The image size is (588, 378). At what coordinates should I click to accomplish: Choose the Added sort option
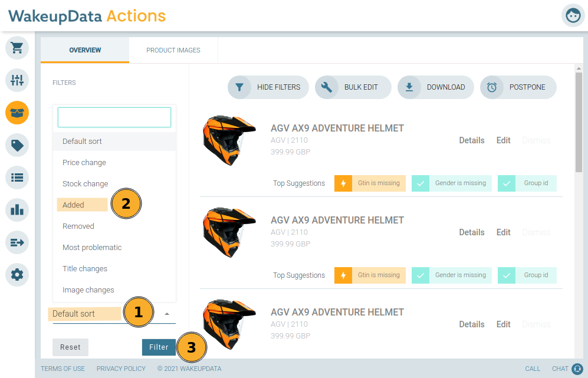point(114,205)
